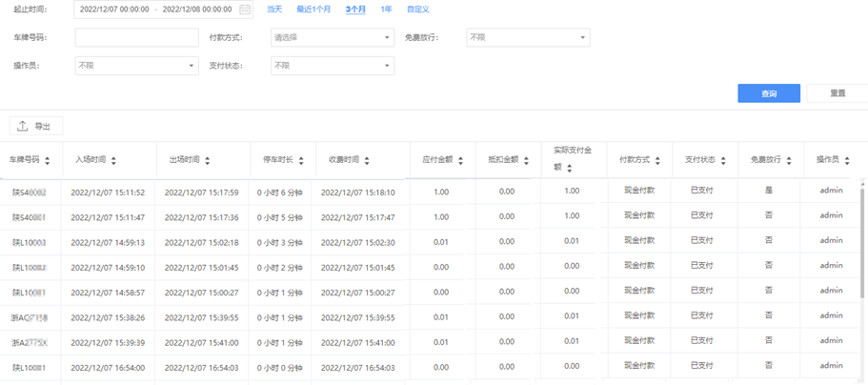
Task: Focus the 车牌号码 input field
Action: point(137,38)
